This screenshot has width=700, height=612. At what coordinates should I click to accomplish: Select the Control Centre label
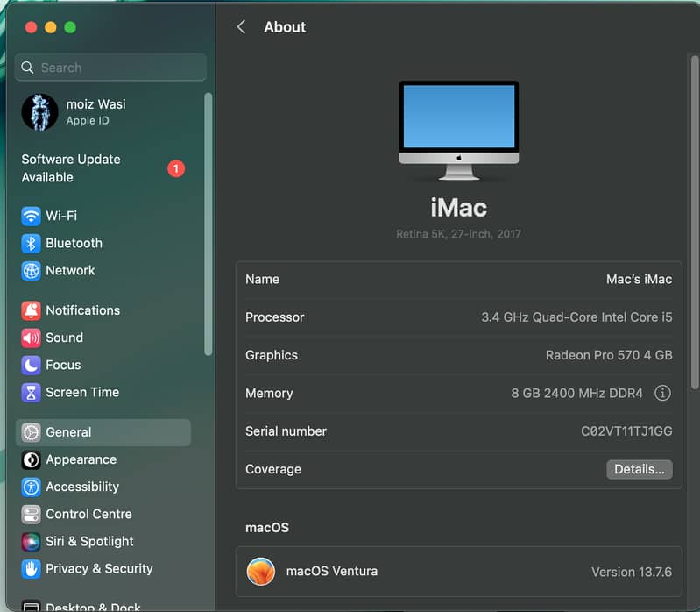[x=88, y=514]
